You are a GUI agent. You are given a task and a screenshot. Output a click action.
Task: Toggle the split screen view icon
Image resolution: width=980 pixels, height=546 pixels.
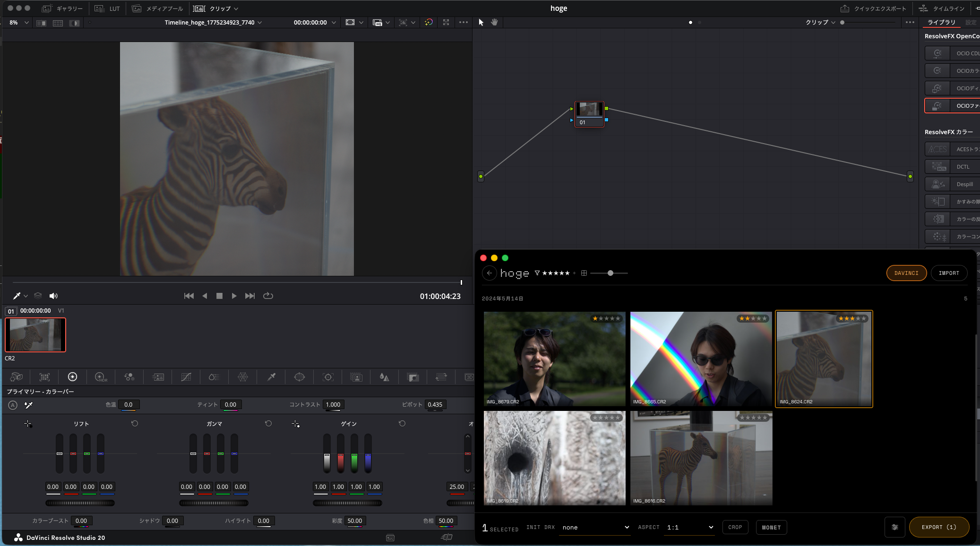41,22
